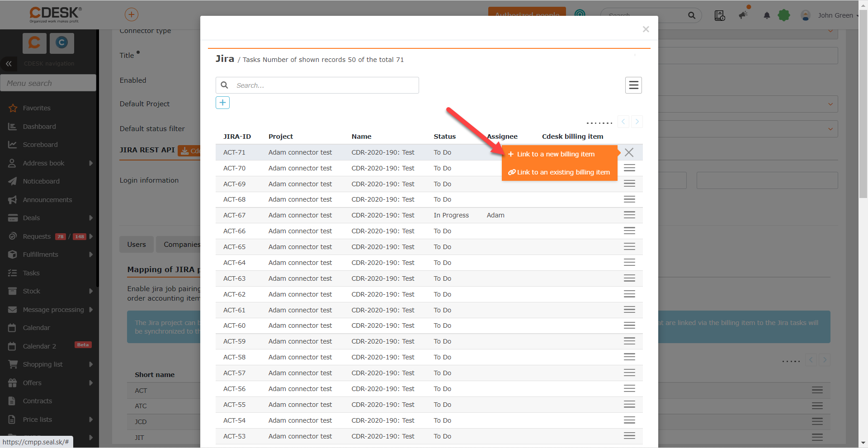This screenshot has height=448, width=868.
Task: Go to previous page of Jira tasks
Action: 623,122
